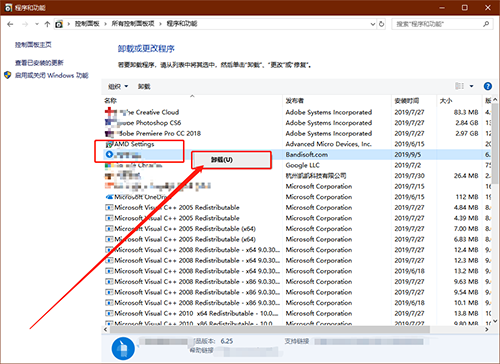This screenshot has width=500, height=364.
Task: Click the Control Panel address bar icon
Action: pos(59,24)
